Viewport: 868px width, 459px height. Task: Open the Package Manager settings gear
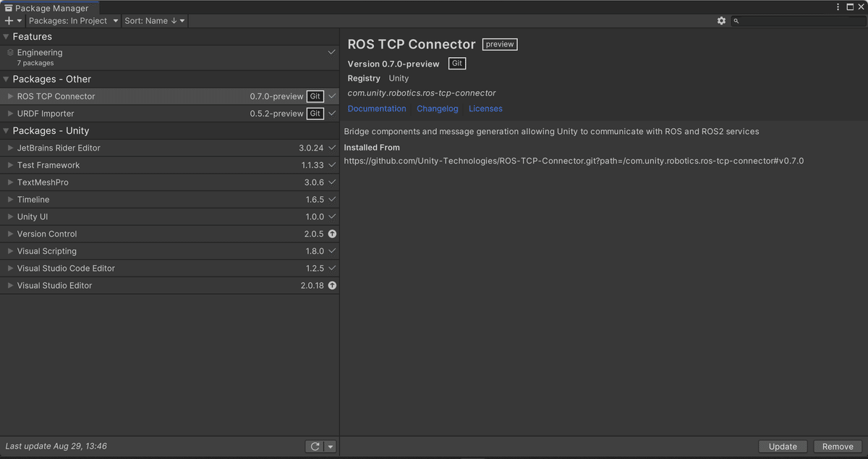721,21
